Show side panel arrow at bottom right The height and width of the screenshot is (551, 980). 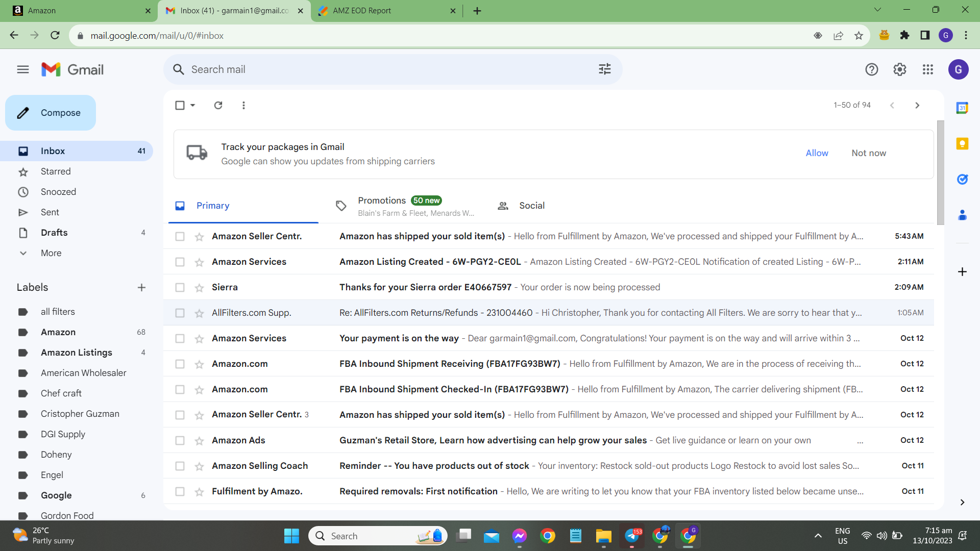[962, 503]
